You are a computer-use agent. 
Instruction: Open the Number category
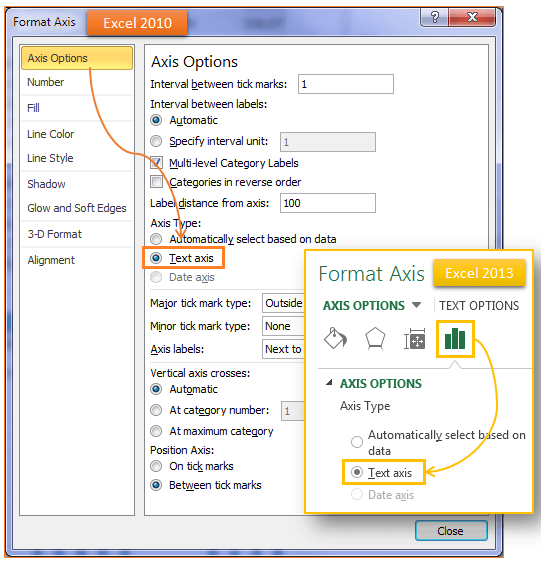(x=77, y=82)
